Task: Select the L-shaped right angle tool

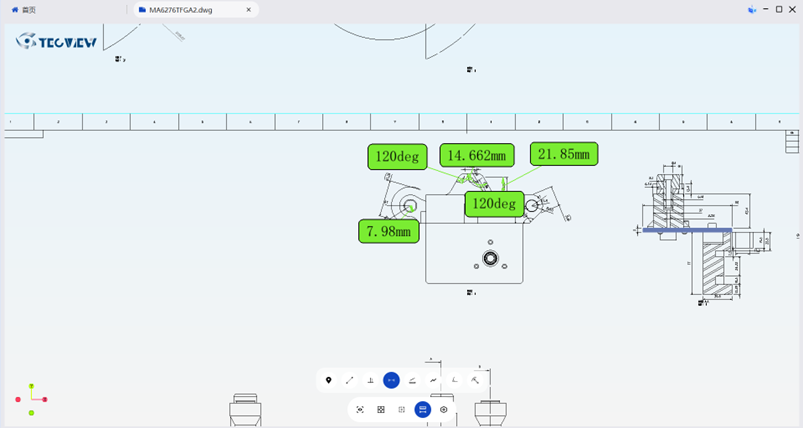Action: click(454, 380)
